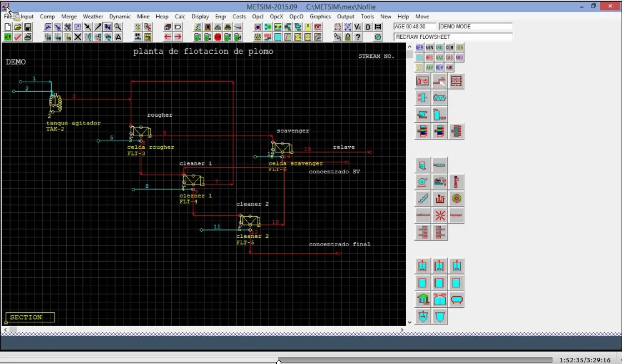Open the Dynamic menu
The image size is (622, 364).
[120, 17]
